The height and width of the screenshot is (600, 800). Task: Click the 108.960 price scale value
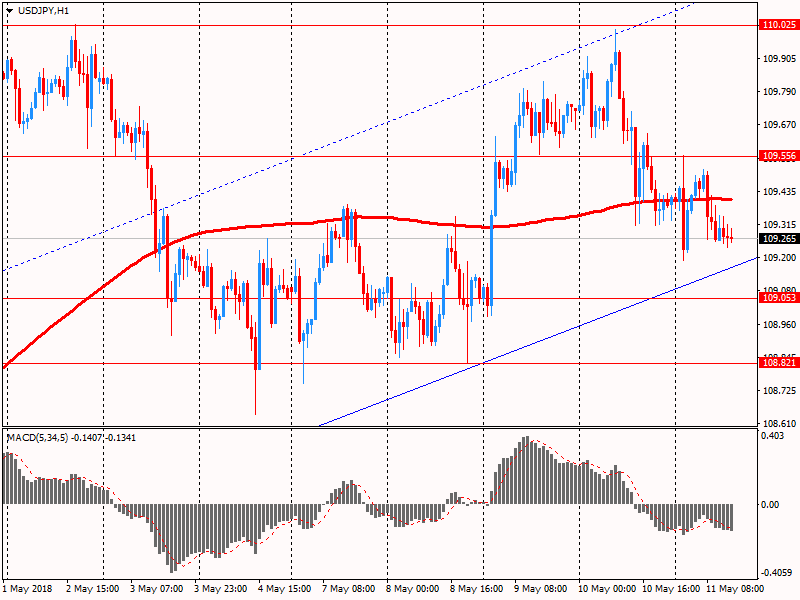779,324
